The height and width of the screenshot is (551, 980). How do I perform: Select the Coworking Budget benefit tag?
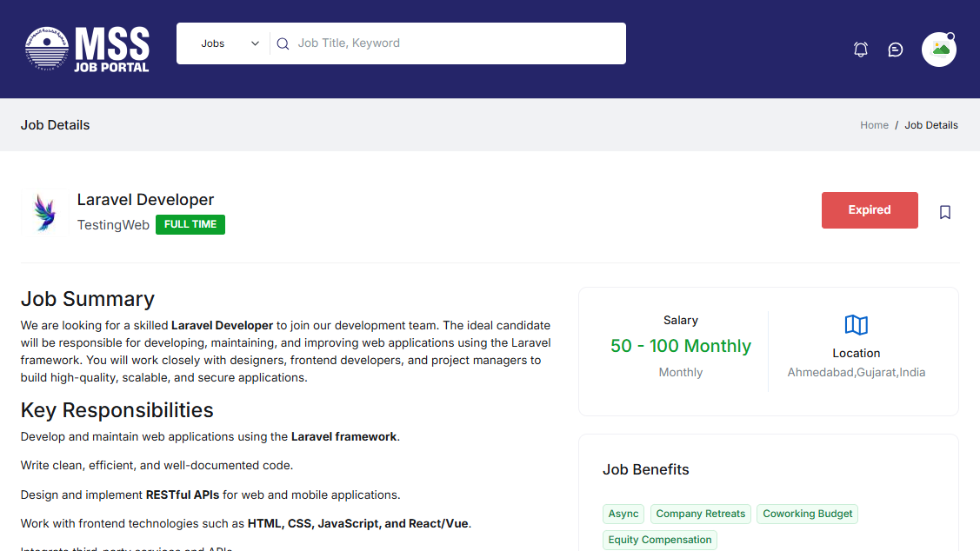pos(808,514)
